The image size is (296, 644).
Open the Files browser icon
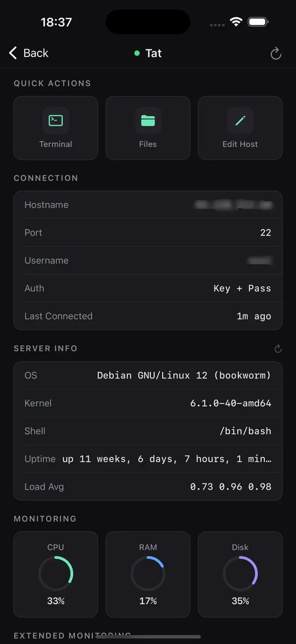(148, 120)
